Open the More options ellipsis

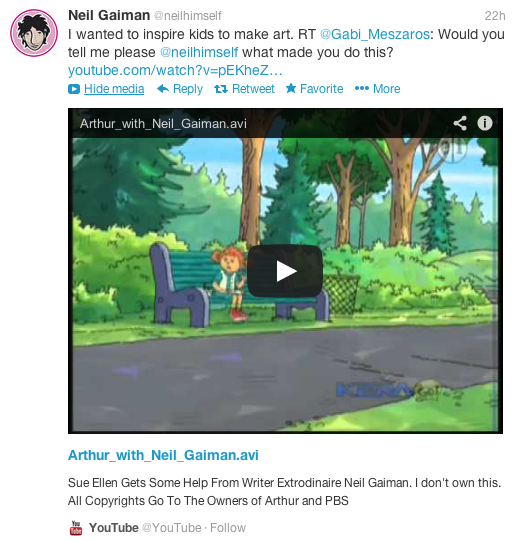click(362, 88)
